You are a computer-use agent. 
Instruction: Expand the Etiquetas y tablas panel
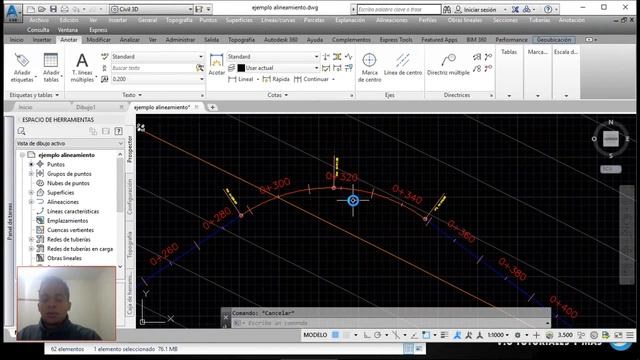click(x=34, y=95)
